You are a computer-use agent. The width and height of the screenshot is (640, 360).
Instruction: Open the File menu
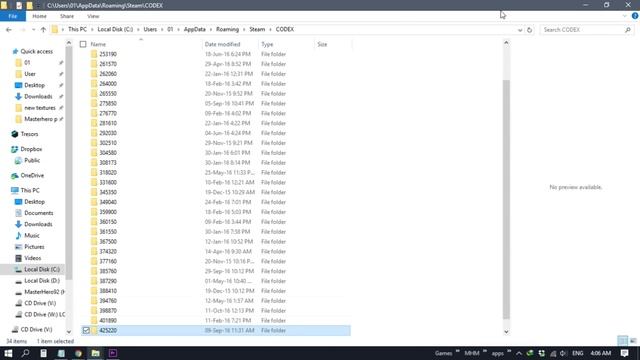13,16
